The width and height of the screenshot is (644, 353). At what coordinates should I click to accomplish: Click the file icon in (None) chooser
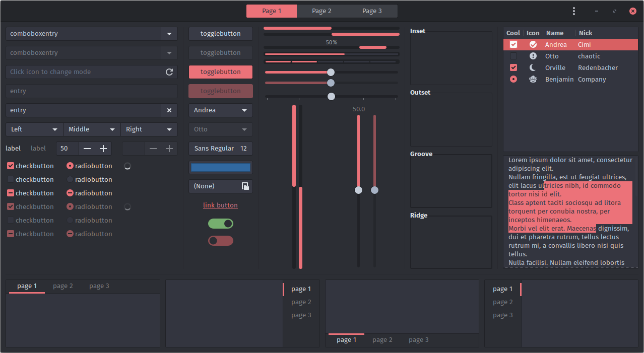click(x=245, y=186)
